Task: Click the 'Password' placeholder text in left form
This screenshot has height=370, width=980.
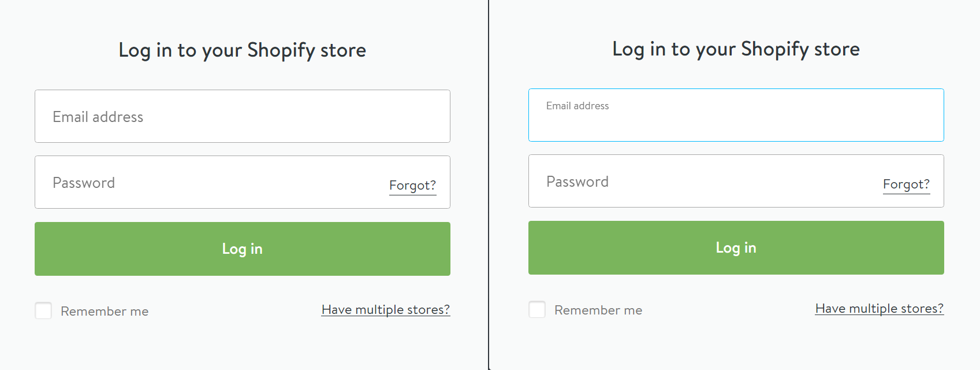Action: (x=84, y=183)
